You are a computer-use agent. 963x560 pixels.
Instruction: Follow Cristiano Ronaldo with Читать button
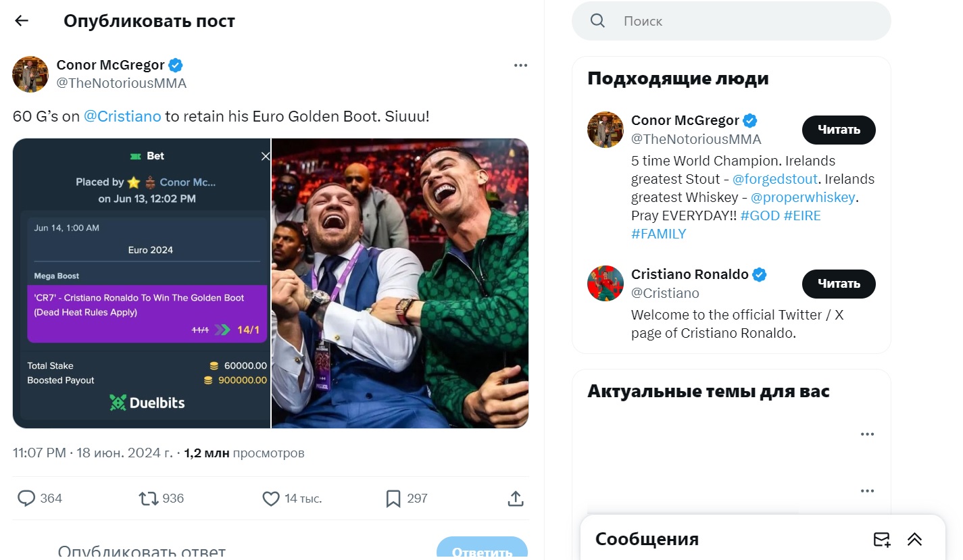839,284
